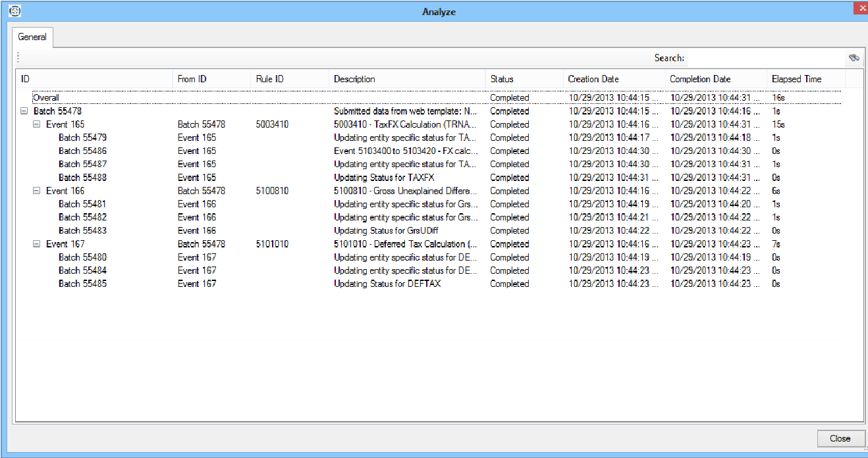Sort by Elapsed Time column header

(x=796, y=79)
